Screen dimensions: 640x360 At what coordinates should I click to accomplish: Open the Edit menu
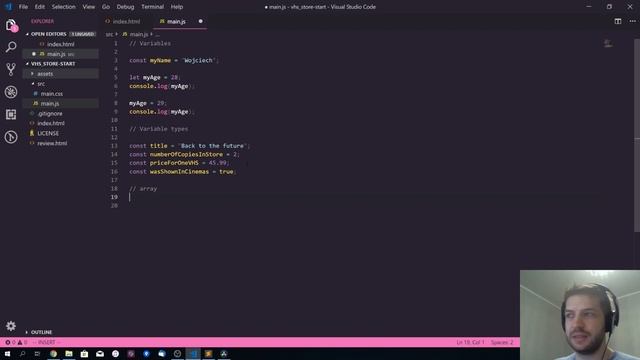(x=40, y=7)
